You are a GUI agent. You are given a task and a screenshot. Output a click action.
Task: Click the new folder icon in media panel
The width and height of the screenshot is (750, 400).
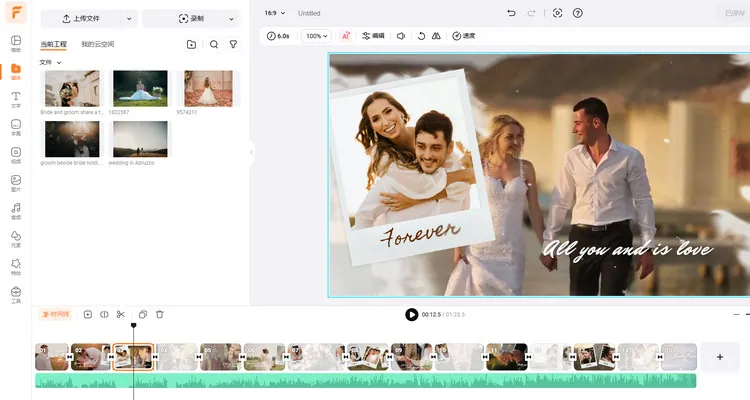click(x=191, y=44)
